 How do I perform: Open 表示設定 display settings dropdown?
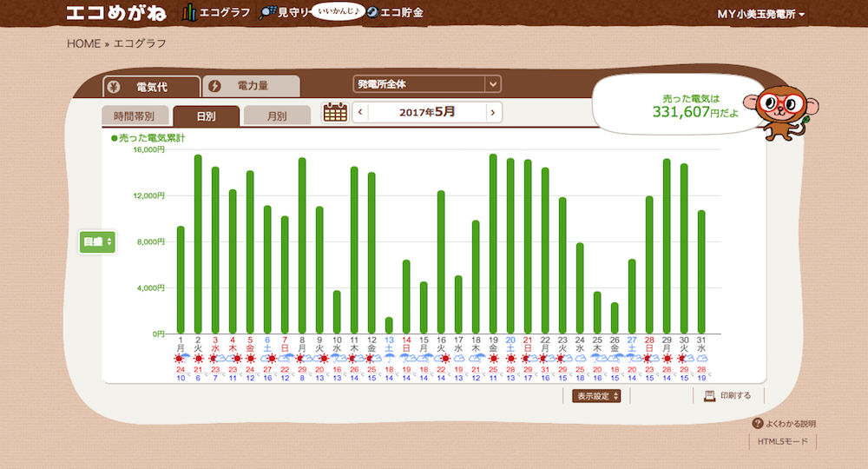pos(596,396)
